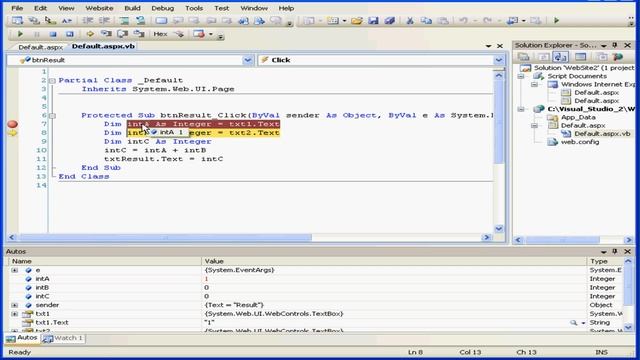Toggle Hex display on the debug toolbar
The image size is (640, 360).
point(160,34)
